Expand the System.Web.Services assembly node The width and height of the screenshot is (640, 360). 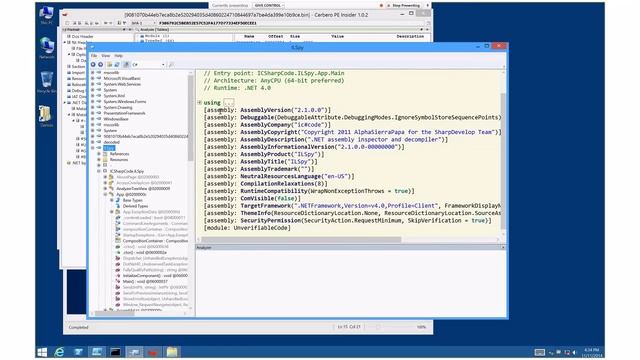pos(93,84)
